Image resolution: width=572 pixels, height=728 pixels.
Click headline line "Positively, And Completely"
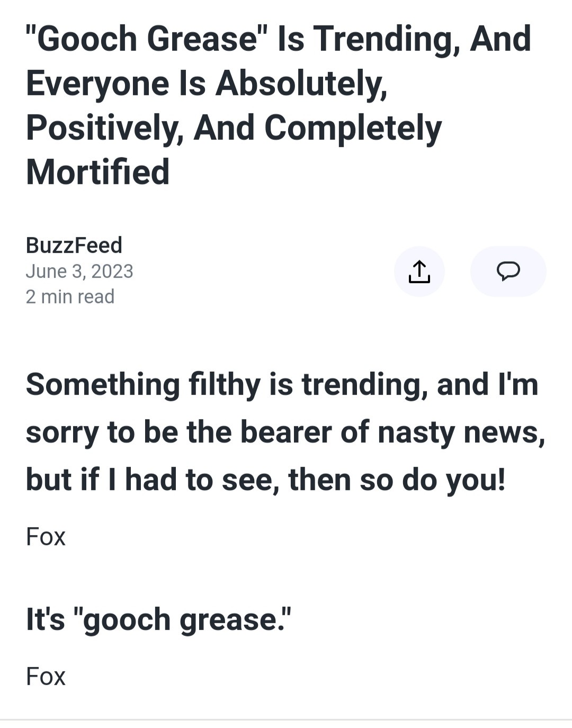click(234, 128)
